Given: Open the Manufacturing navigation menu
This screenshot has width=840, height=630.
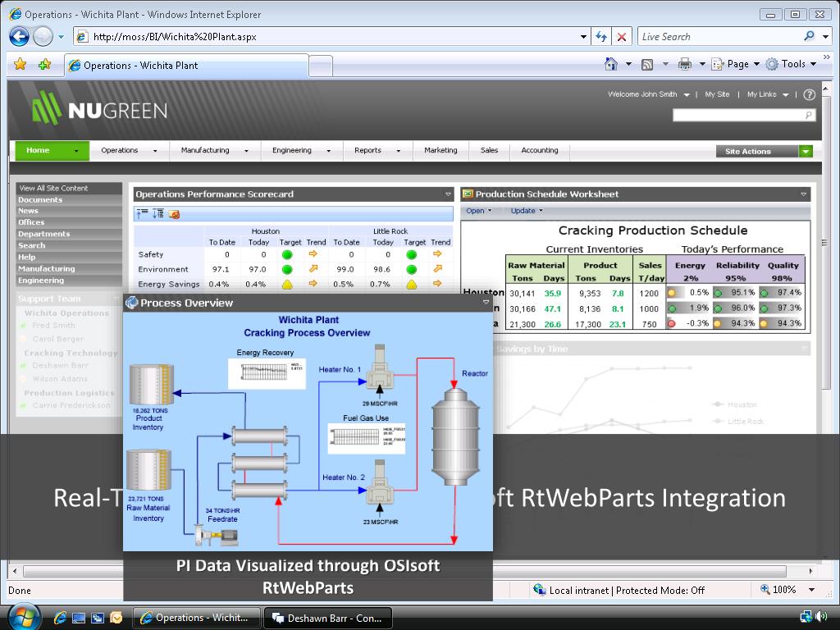Looking at the screenshot, I should (x=215, y=151).
